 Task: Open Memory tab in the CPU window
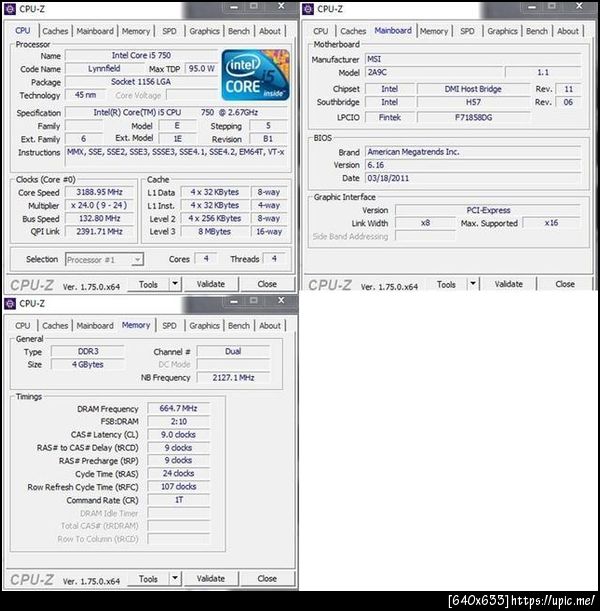point(136,31)
